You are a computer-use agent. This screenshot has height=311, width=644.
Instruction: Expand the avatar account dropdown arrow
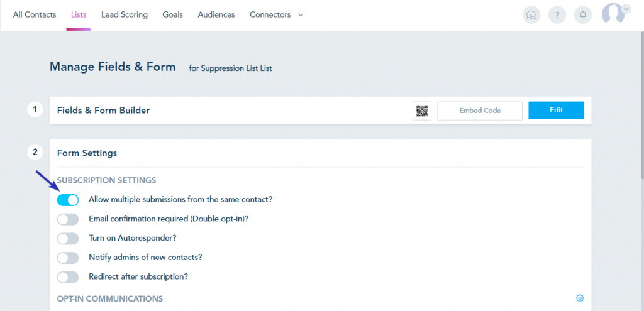tap(626, 8)
